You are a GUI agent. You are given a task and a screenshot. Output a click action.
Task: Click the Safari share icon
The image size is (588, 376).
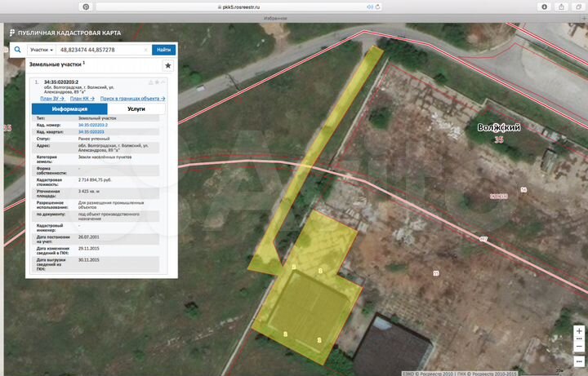pos(560,6)
